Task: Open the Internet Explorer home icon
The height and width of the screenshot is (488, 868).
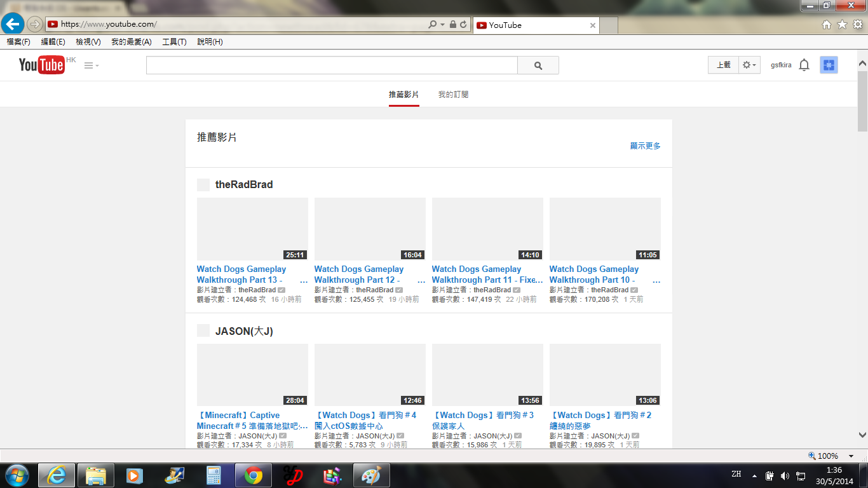Action: click(827, 25)
